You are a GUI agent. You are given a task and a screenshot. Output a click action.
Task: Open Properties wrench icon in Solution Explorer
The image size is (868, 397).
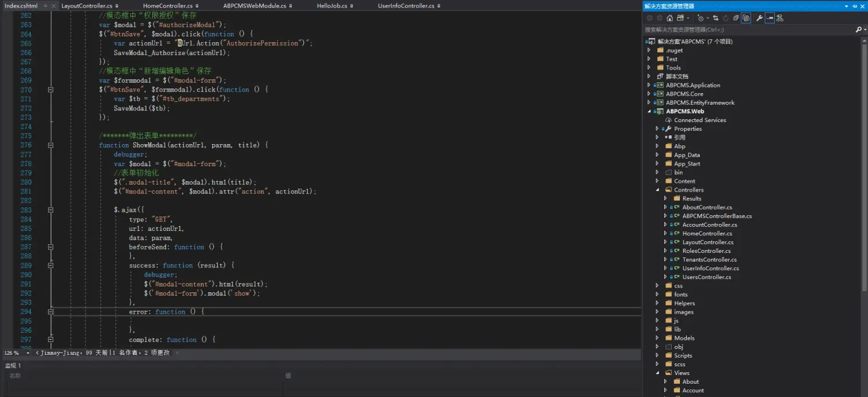coord(759,18)
